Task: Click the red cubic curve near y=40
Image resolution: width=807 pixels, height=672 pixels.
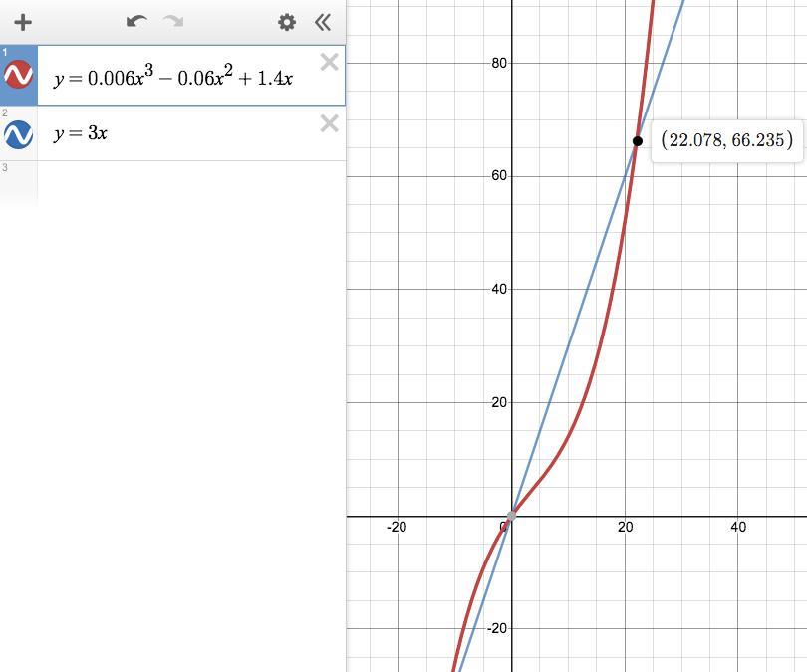Action: click(x=612, y=289)
